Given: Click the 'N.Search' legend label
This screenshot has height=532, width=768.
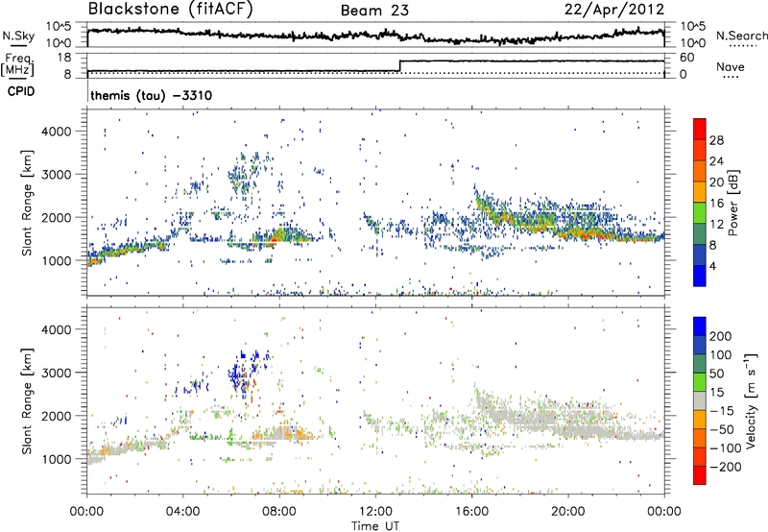Looking at the screenshot, I should [x=742, y=36].
